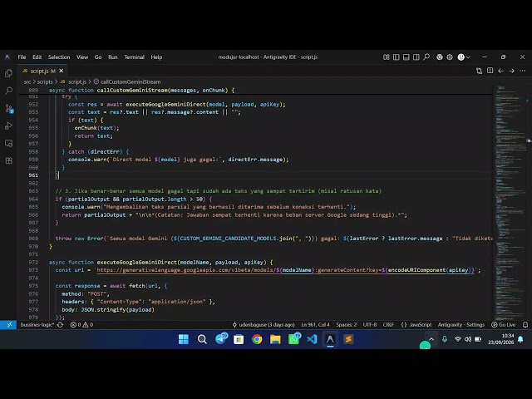Open the Search view in activity bar

tap(9, 91)
